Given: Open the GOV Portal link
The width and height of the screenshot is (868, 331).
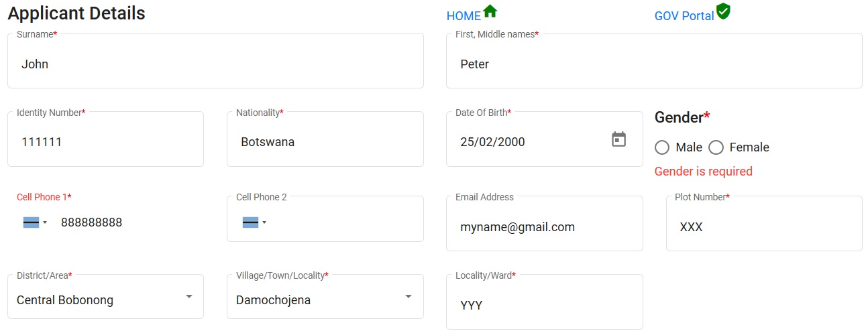Looking at the screenshot, I should point(684,16).
